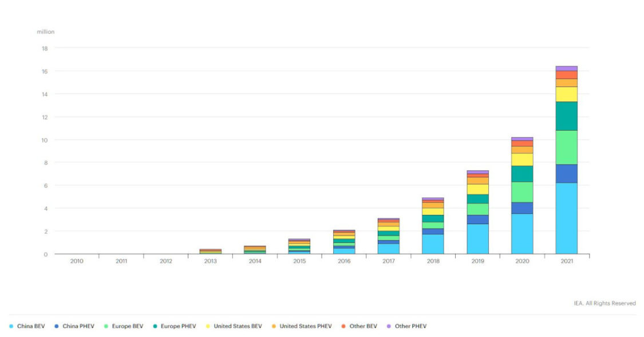Click the United States BEV legend dot
Image resolution: width=644 pixels, height=337 pixels.
pos(207,326)
